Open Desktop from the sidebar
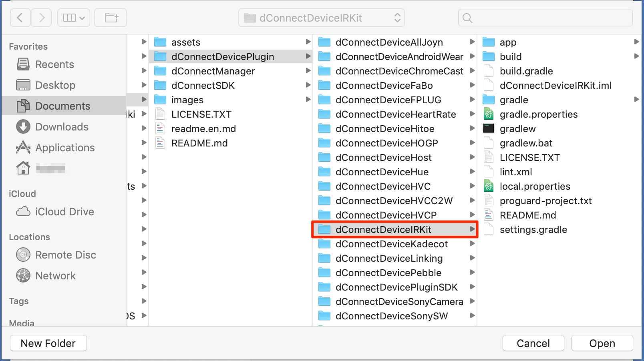Screen dimensions: 644x361 point(55,85)
